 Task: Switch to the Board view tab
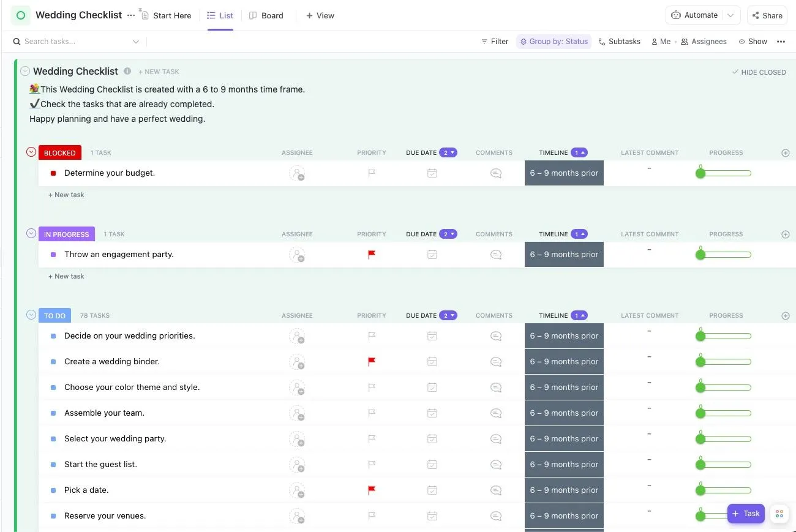pyautogui.click(x=266, y=15)
